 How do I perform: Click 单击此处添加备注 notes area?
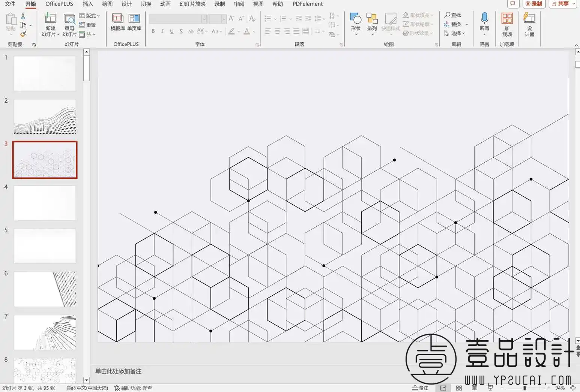click(118, 371)
